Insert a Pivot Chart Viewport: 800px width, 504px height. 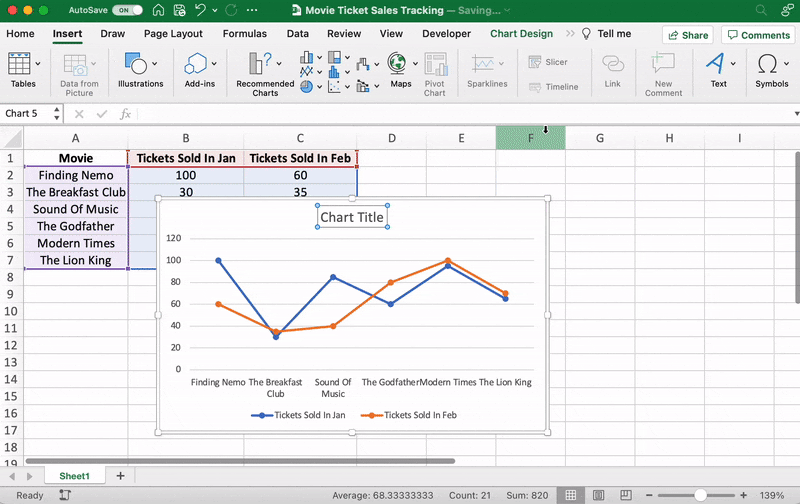[x=434, y=74]
